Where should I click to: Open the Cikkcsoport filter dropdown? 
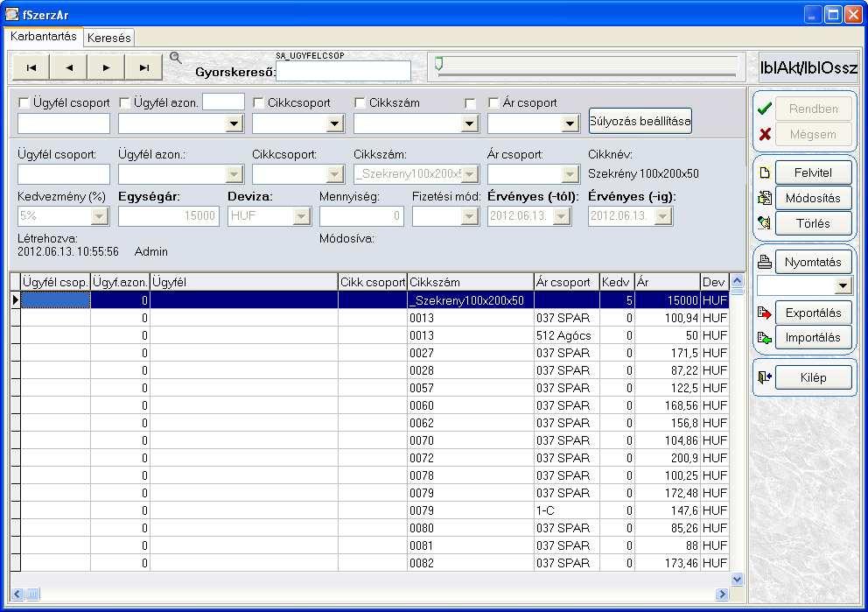pos(334,124)
